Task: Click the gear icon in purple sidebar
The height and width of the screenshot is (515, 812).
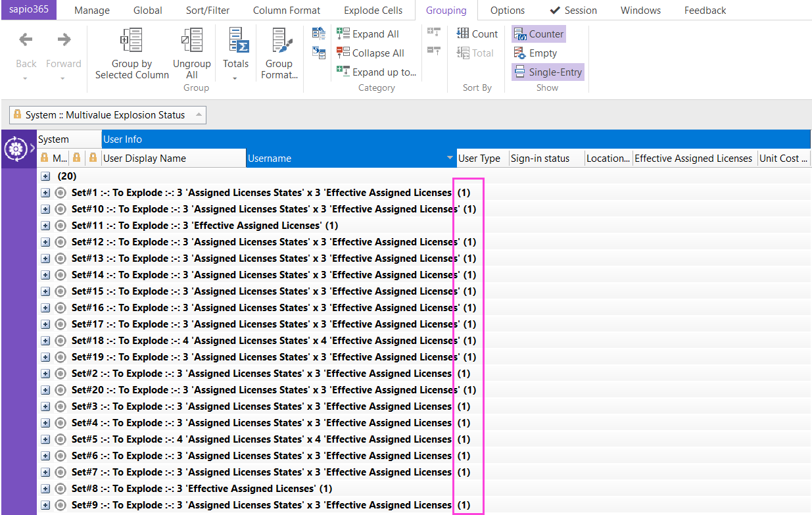Action: [14, 149]
